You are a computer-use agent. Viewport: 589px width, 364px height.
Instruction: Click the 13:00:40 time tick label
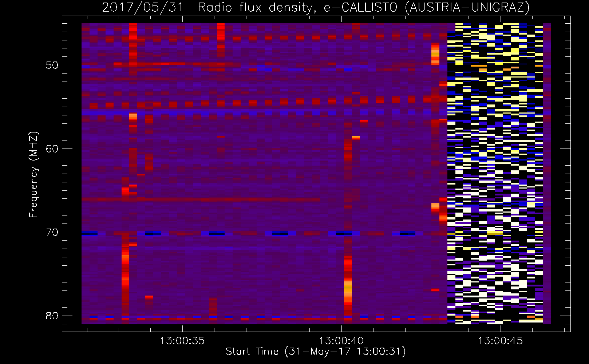pyautogui.click(x=341, y=341)
